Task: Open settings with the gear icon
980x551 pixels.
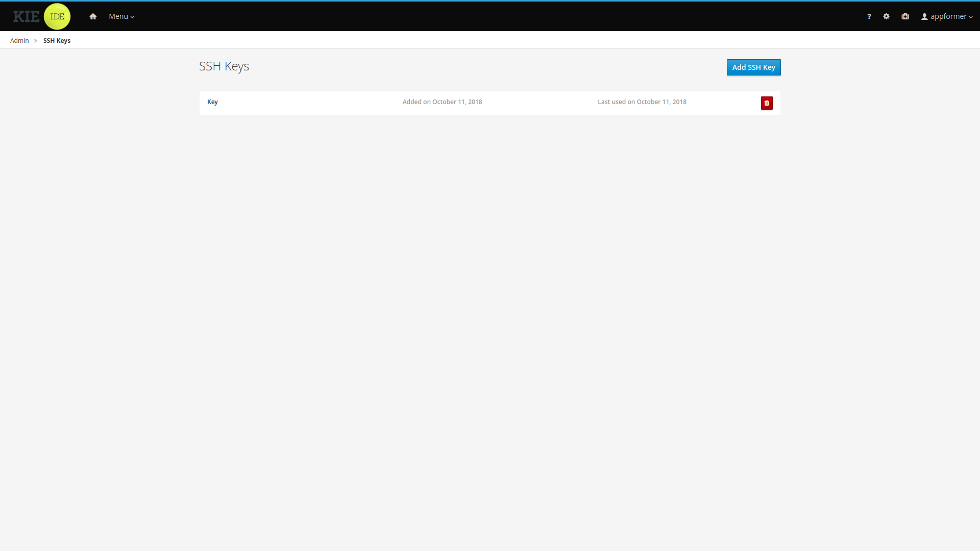Action: coord(886,16)
